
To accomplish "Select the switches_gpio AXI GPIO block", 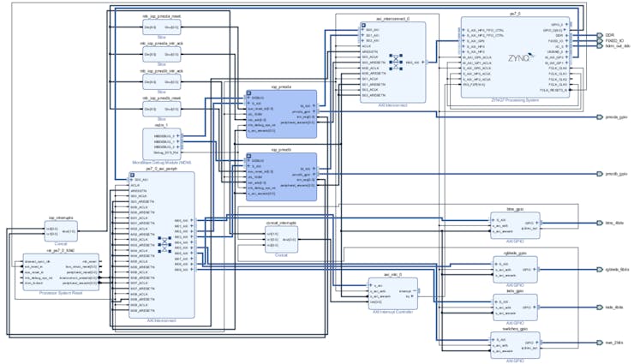I will point(515,345).
